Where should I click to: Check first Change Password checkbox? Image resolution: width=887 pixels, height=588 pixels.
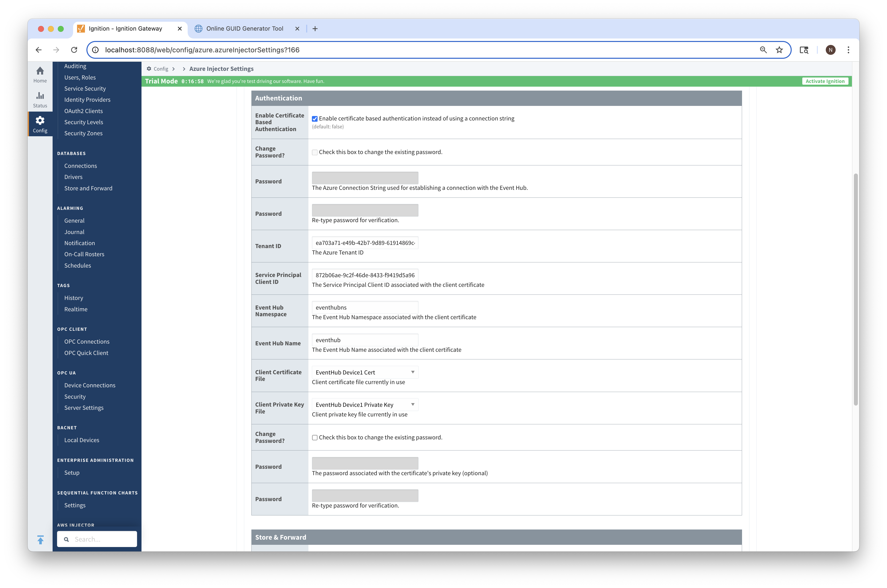pyautogui.click(x=315, y=152)
